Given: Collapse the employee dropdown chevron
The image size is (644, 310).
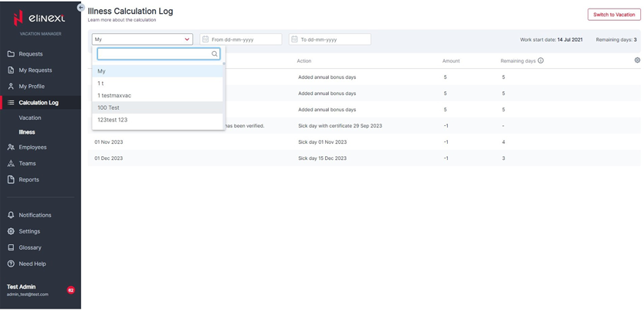Looking at the screenshot, I should 187,39.
